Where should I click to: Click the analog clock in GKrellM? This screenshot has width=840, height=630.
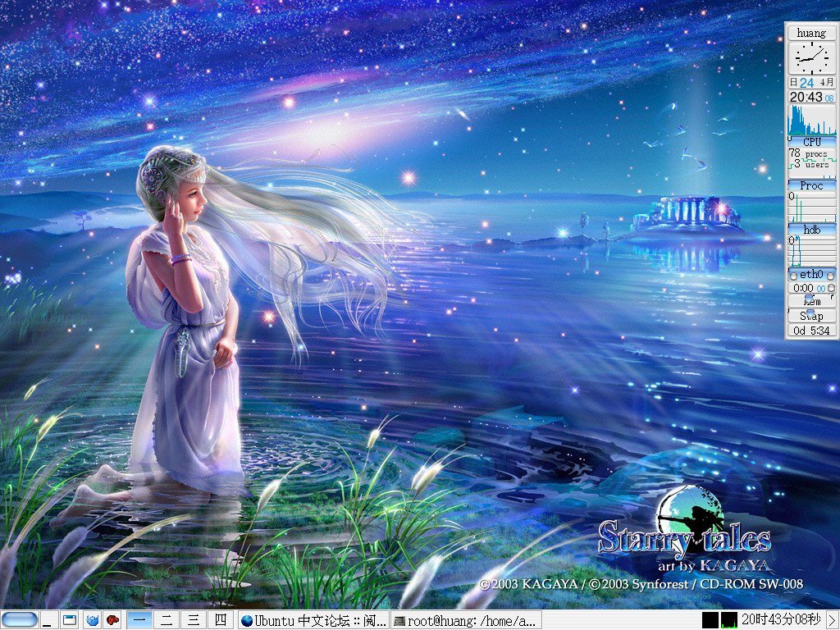(x=811, y=58)
